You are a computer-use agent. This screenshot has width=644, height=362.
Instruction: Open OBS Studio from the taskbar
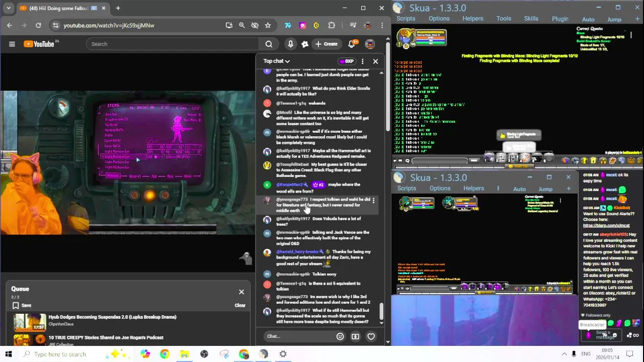point(204,354)
